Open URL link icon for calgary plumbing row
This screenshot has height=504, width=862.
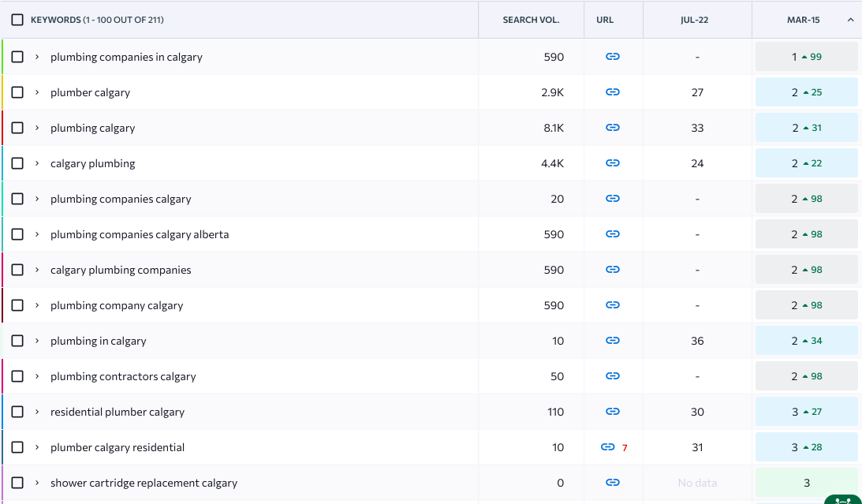click(x=613, y=163)
